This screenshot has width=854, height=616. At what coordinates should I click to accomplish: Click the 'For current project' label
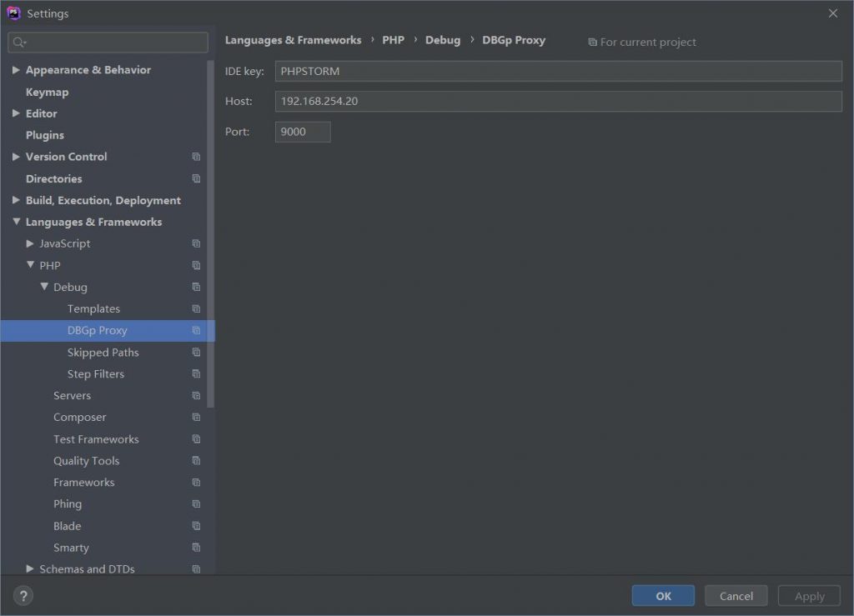[x=648, y=43]
